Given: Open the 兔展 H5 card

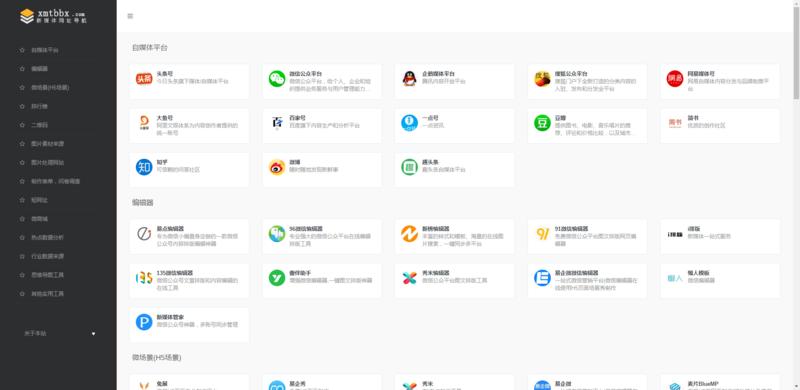Looking at the screenshot, I should click(189, 382).
